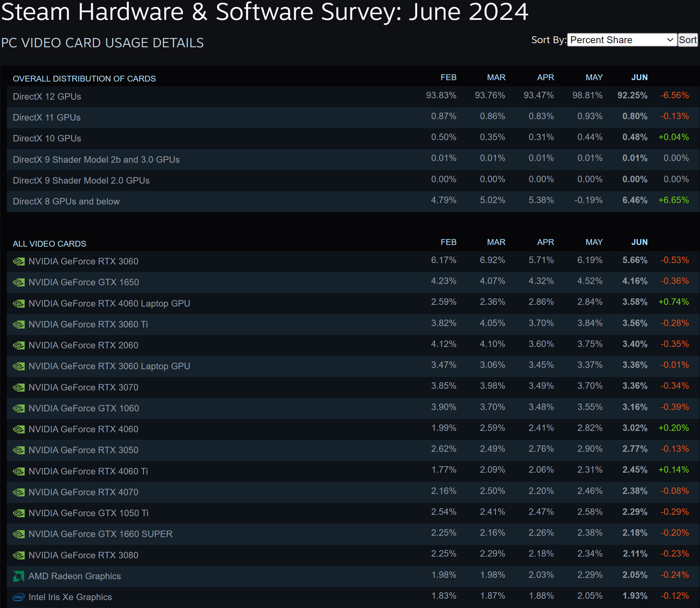The width and height of the screenshot is (700, 608).
Task: Click the 1.93% June value for Intel Iris Xe
Action: [635, 596]
